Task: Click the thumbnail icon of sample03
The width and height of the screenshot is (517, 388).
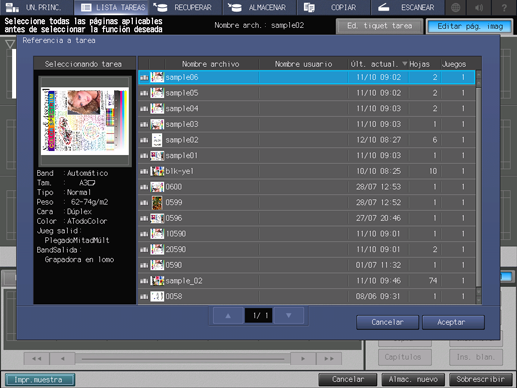Action: [x=157, y=124]
